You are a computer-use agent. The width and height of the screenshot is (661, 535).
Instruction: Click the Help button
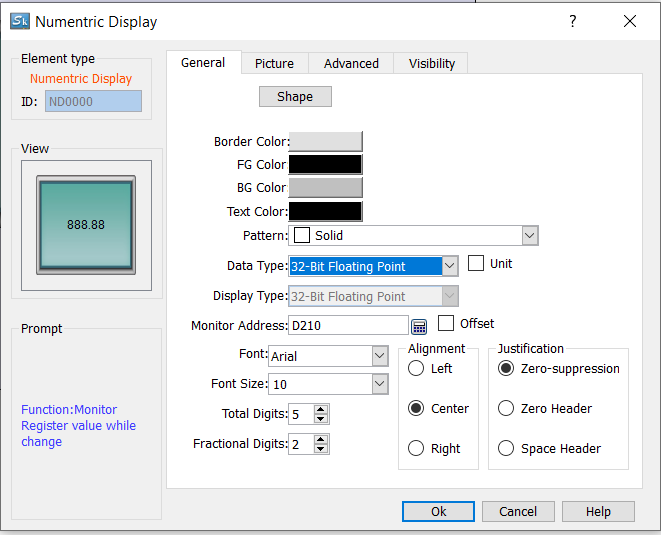598,511
